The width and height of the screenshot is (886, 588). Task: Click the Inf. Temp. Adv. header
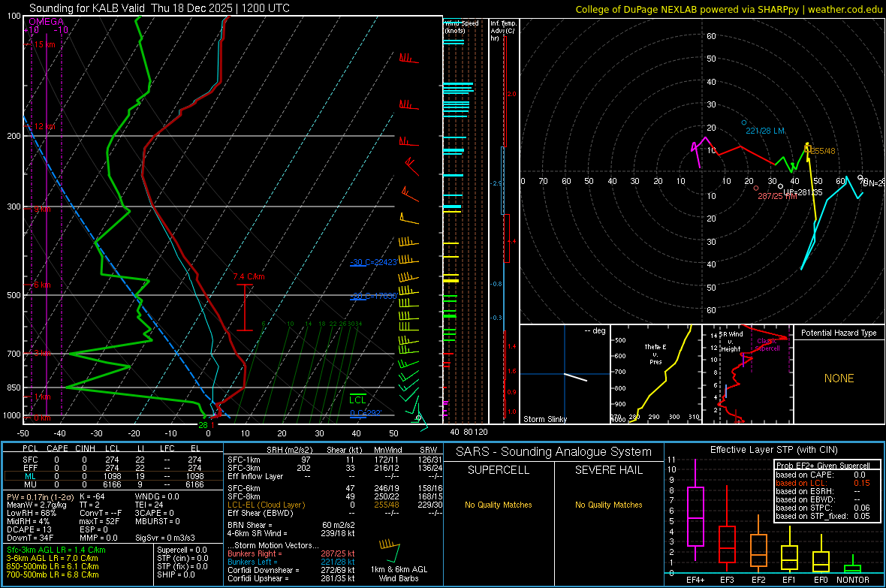[x=503, y=31]
